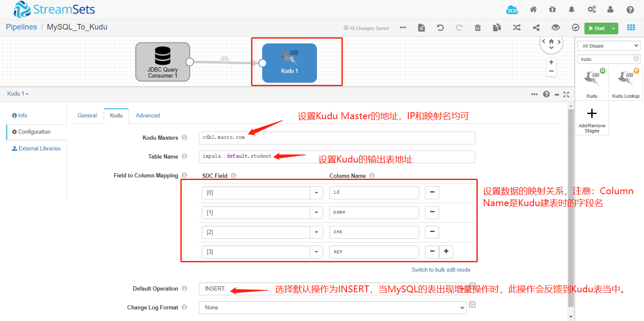Screen dimensions: 644x321
Task: Delete the selected stage with trash icon
Action: 478,27
